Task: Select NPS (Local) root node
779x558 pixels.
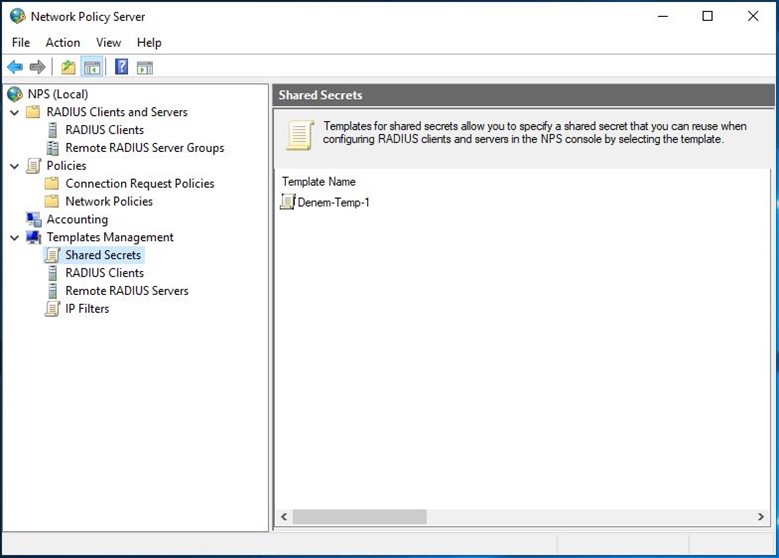Action: [58, 94]
